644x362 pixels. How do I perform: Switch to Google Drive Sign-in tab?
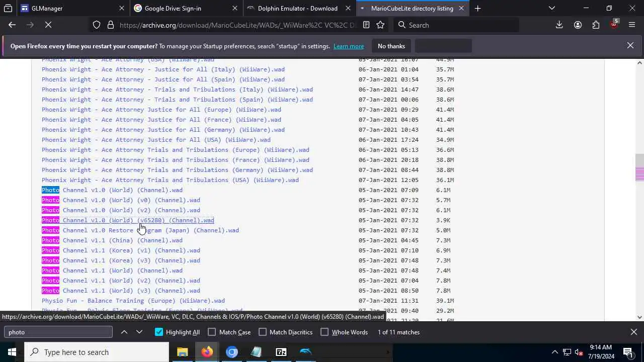point(186,8)
